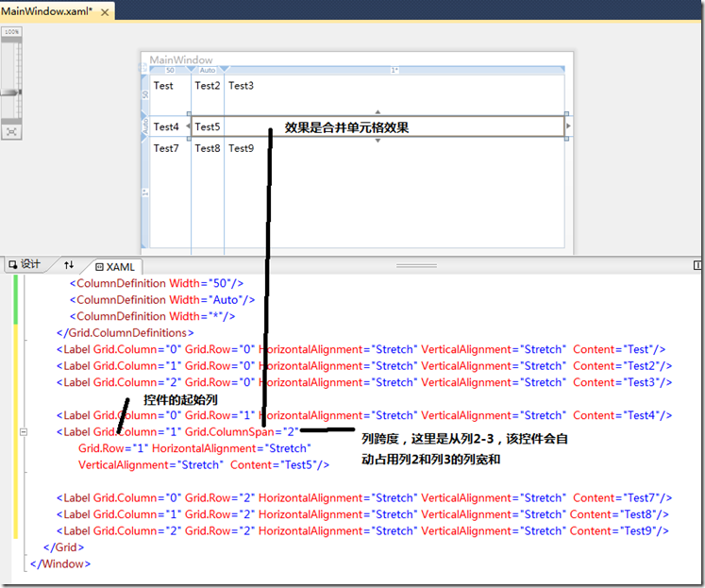Image resolution: width=705 pixels, height=588 pixels.
Task: Select the 'Test4' label in designer
Action: pyautogui.click(x=166, y=126)
